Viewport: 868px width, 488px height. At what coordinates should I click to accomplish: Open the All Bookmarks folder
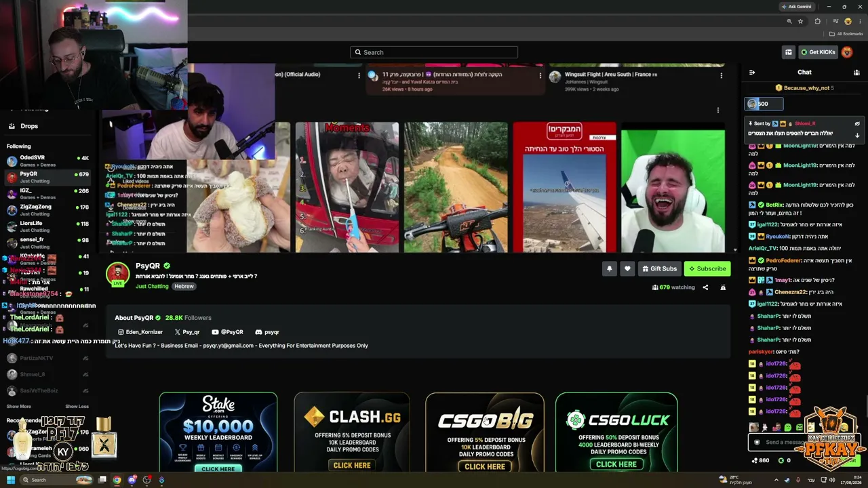tap(846, 34)
